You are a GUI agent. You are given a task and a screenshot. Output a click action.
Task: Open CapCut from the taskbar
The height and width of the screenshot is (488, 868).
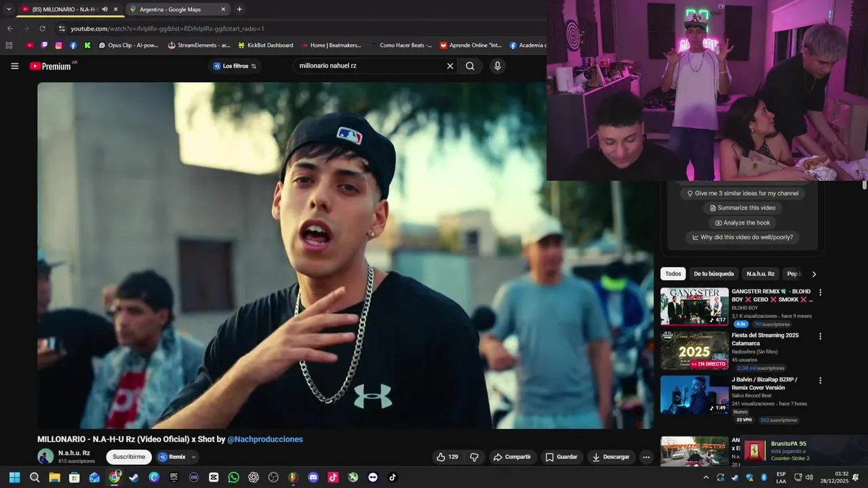[x=214, y=477]
